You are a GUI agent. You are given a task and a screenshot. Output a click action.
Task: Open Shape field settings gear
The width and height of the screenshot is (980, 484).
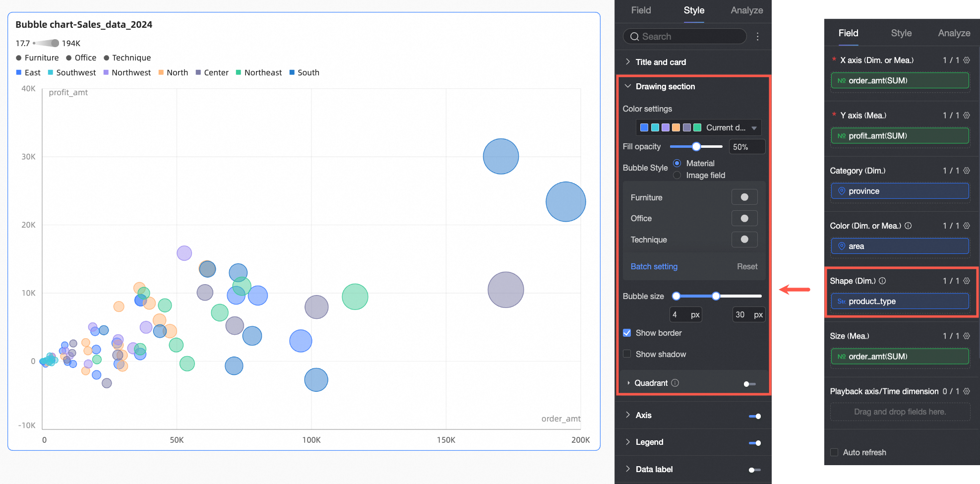(967, 281)
